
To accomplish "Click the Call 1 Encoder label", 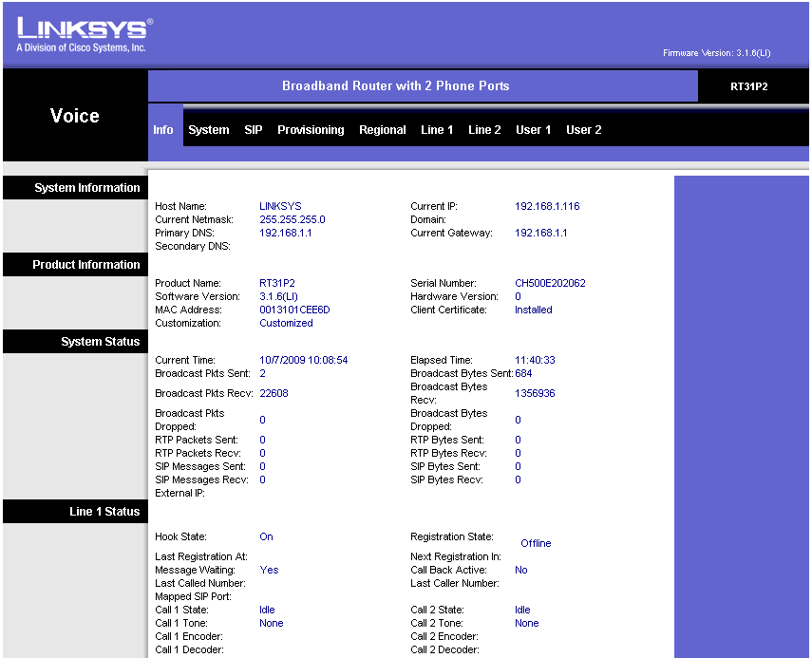I will [x=188, y=636].
